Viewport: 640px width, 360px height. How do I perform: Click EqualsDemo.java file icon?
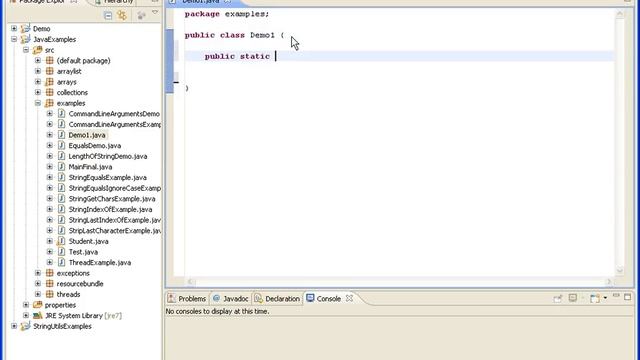tap(62, 145)
